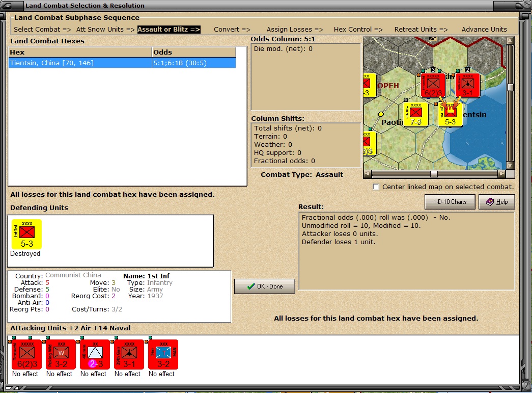Click the Hex Control subphase step

pyautogui.click(x=358, y=30)
